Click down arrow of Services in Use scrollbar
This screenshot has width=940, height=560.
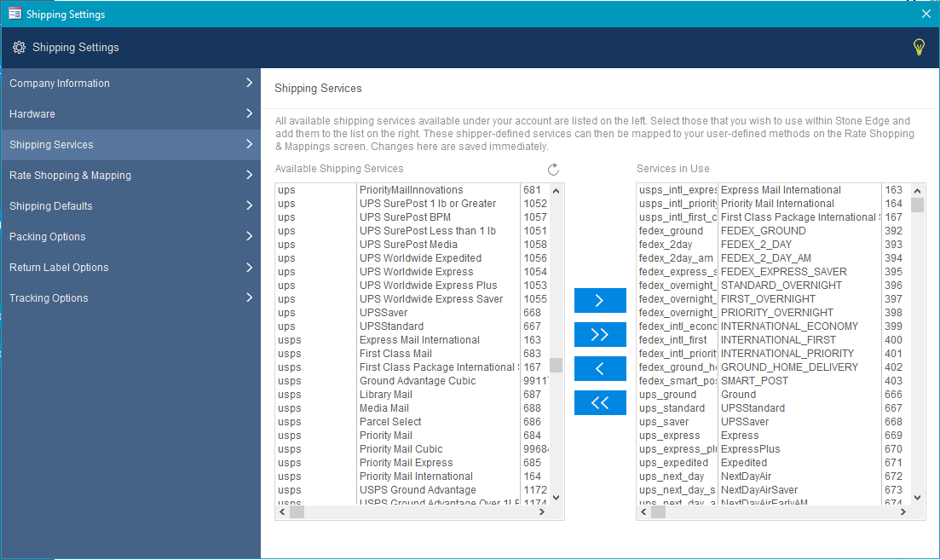pyautogui.click(x=917, y=498)
